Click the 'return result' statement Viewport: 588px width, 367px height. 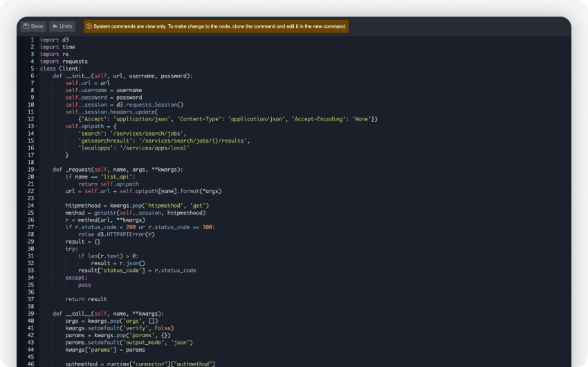[x=86, y=299]
